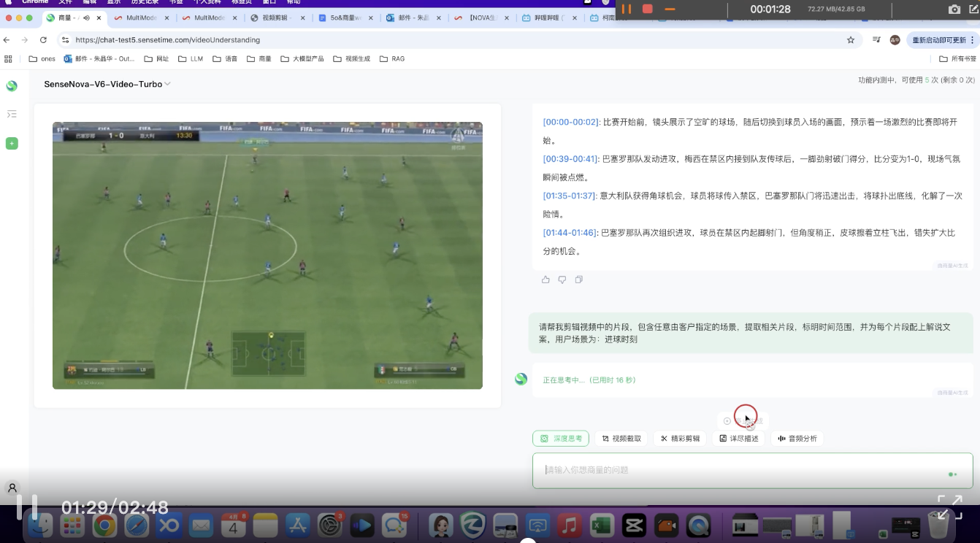Open Excel from the Dock

(x=601, y=525)
